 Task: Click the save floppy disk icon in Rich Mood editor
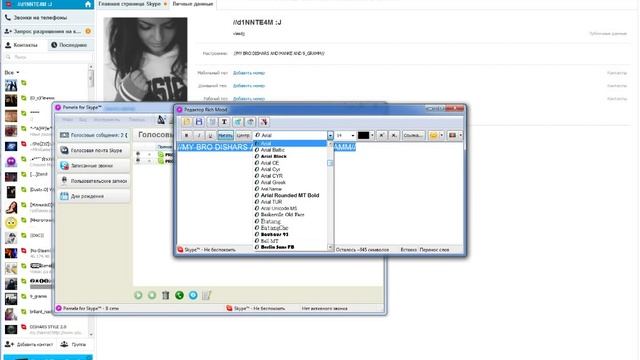point(199,122)
